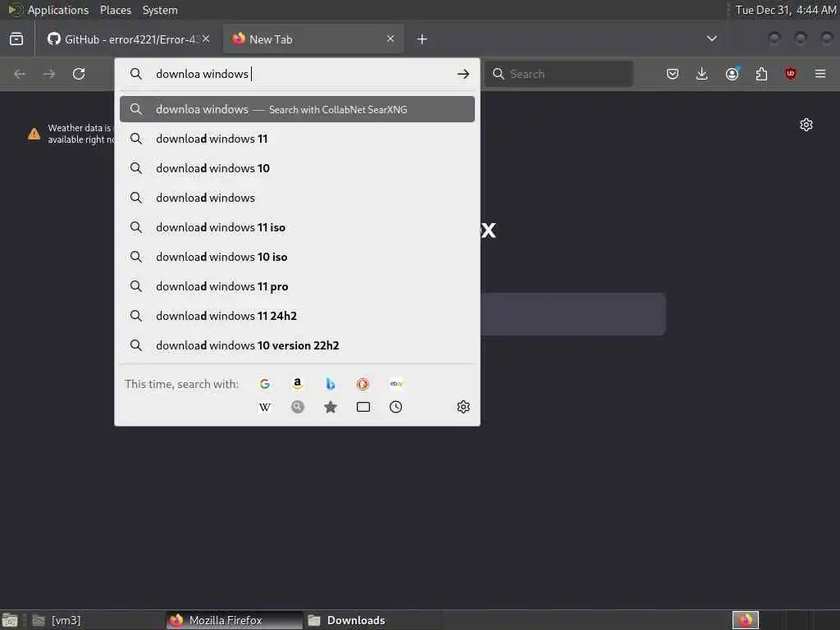The width and height of the screenshot is (840, 630).
Task: Pick suggestion 'download windows 10 iso'
Action: point(297,257)
